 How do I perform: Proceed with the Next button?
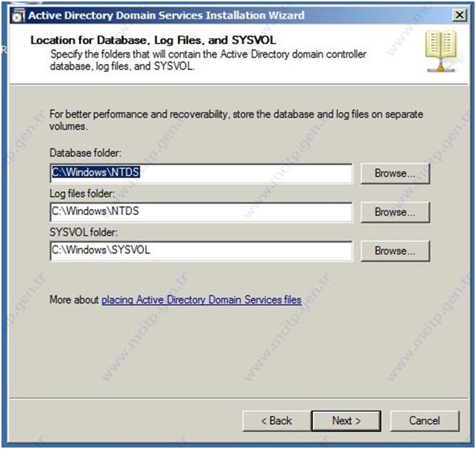coord(346,421)
